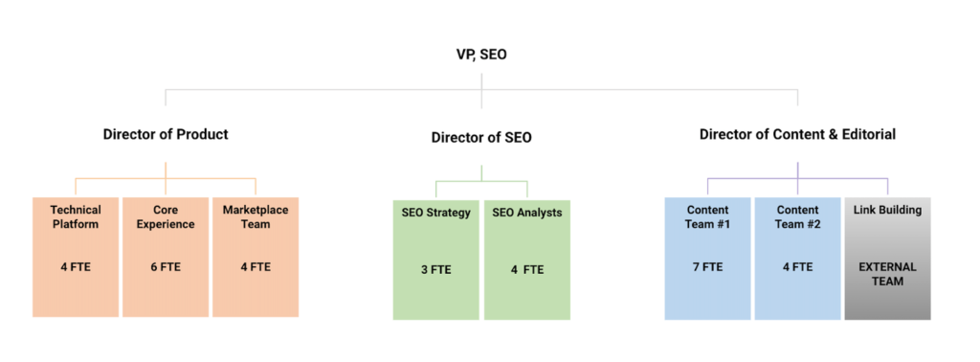Select Director of Content & Editorial heading
The image size is (980, 362).
[x=797, y=134]
